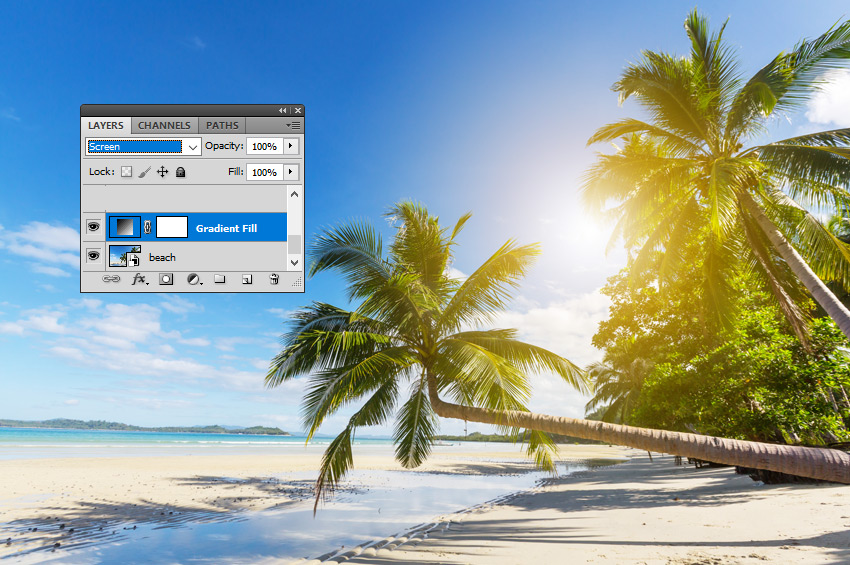Screen dimensions: 850x565
Task: Toggle visibility of the beach layer
Action: tap(93, 256)
